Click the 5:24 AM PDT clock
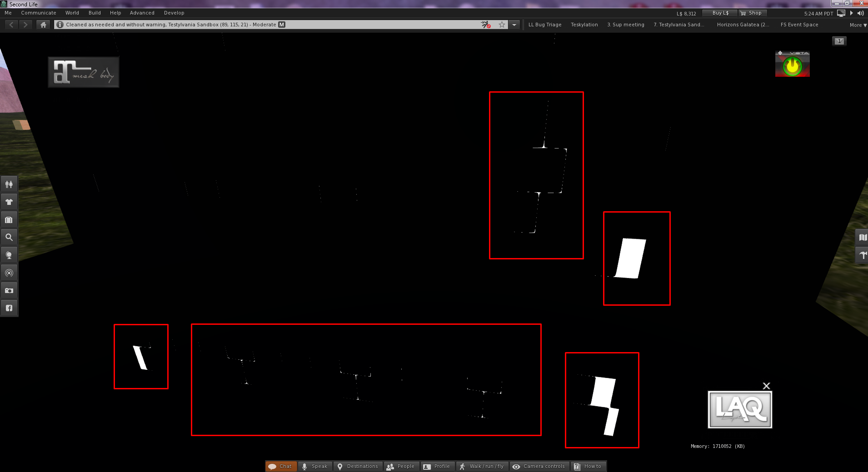The image size is (868, 472). 818,14
